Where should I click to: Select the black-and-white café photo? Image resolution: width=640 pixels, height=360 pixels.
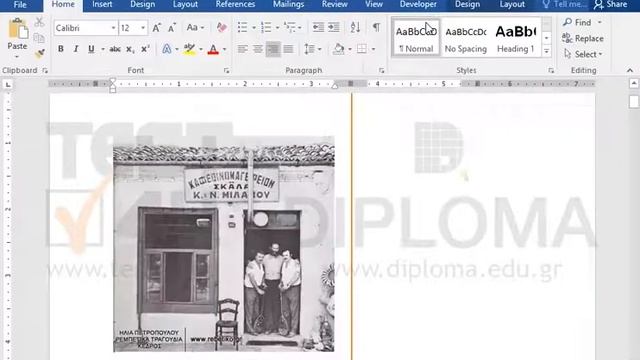pos(224,244)
